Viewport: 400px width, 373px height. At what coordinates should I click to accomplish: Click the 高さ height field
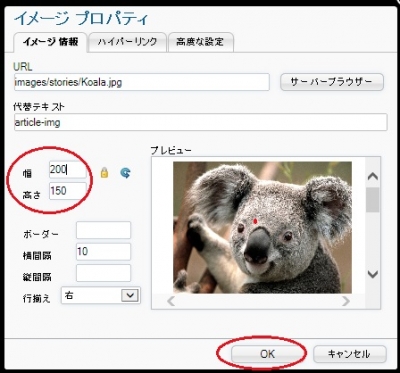[68, 191]
